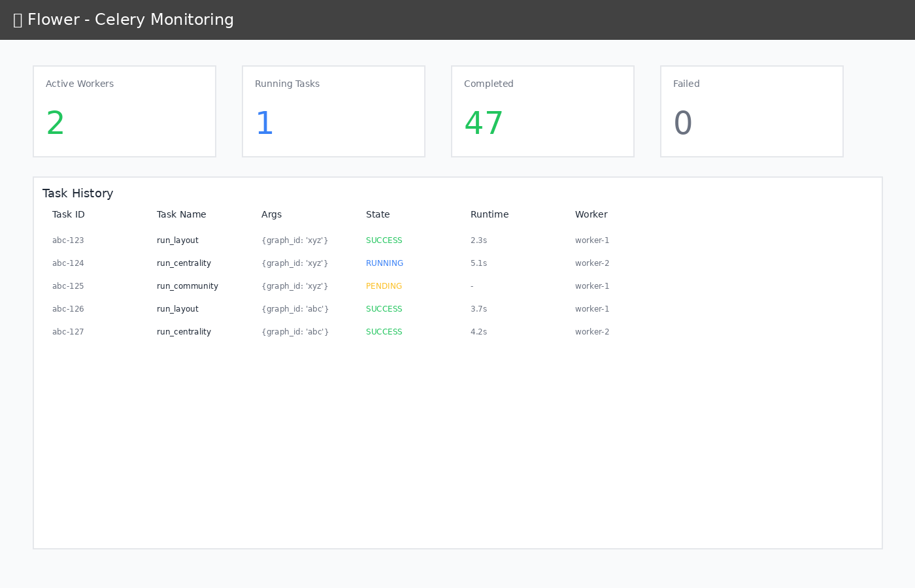The height and width of the screenshot is (588, 915).
Task: Open the Active Workers stat card
Action: tap(124, 111)
